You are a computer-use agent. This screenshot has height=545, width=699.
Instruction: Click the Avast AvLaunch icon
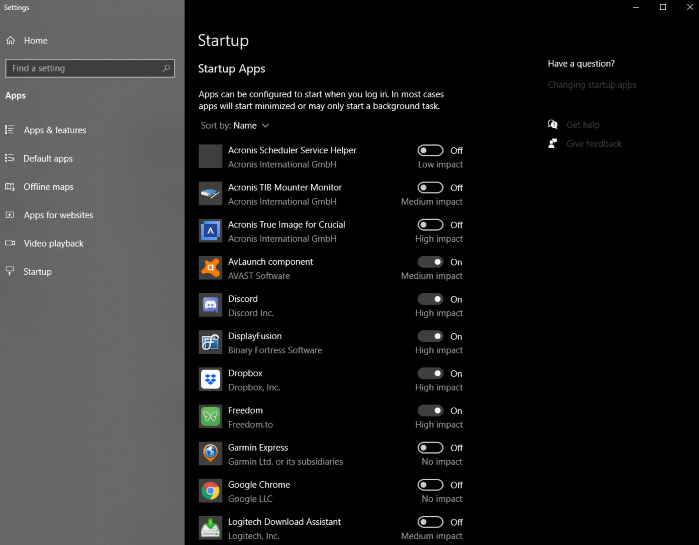point(210,268)
